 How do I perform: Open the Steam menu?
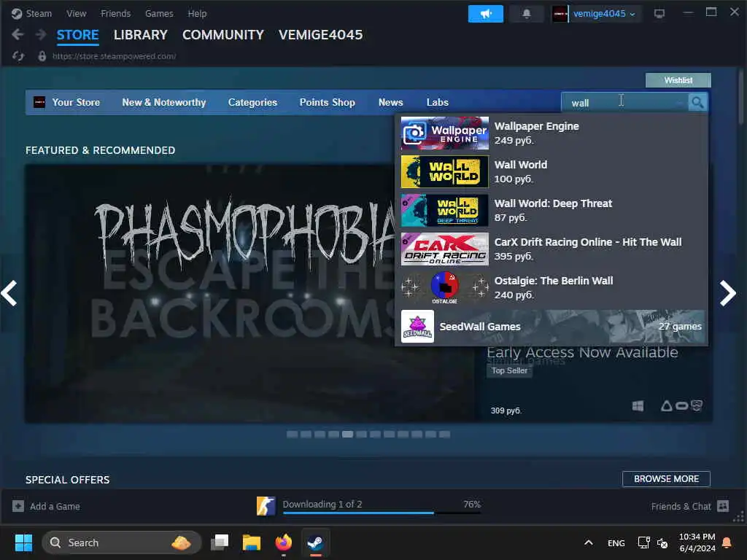[39, 13]
